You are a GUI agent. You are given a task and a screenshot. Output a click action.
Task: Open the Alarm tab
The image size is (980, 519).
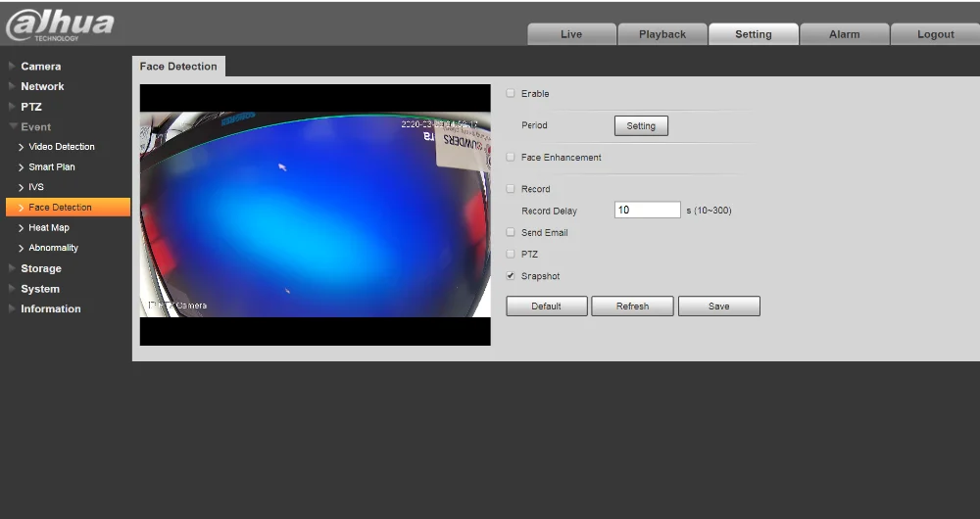pyautogui.click(x=845, y=34)
